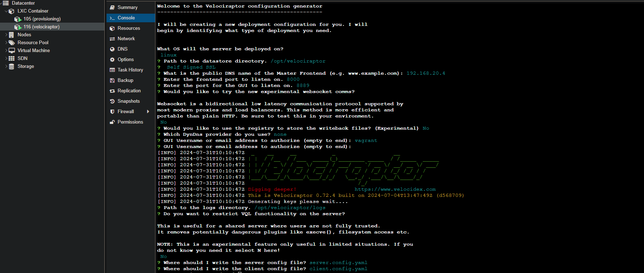Expand the Firewall submenu arrow
This screenshot has width=644, height=273.
click(x=148, y=112)
